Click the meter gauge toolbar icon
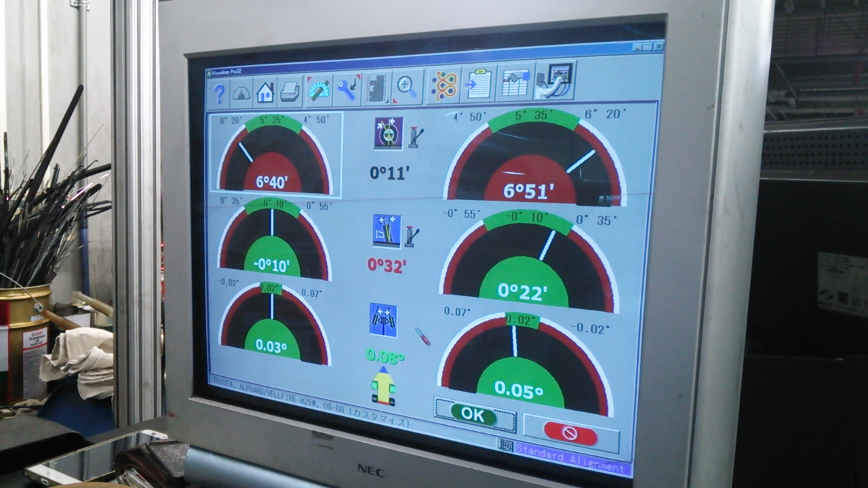Image resolution: width=868 pixels, height=488 pixels. pos(241,92)
